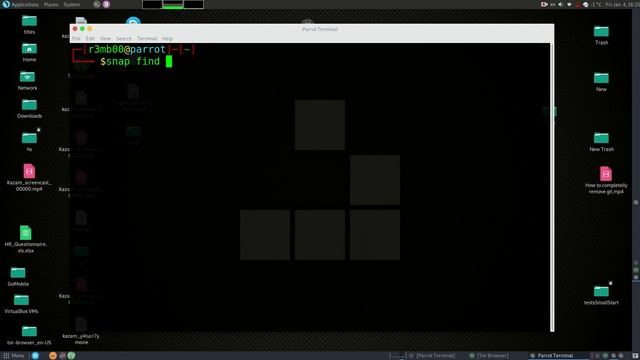Click the red notification tray icon
Image resolution: width=640 pixels, height=360 pixels.
point(578,4)
